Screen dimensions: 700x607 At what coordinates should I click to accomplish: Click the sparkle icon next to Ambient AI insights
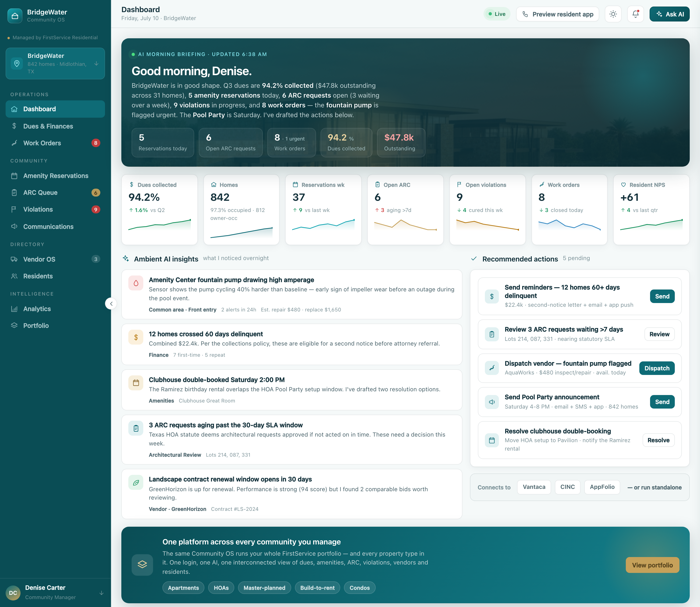[x=126, y=258]
